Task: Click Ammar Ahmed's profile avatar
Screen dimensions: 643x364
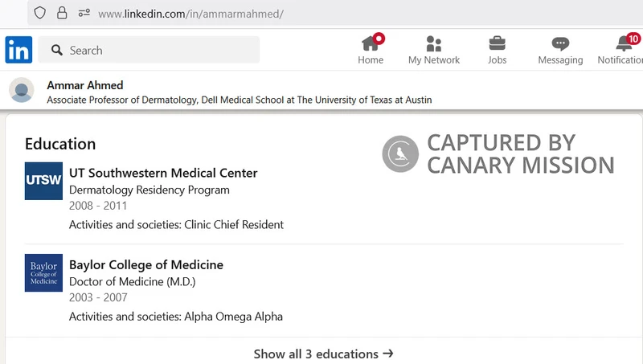Action: pyautogui.click(x=22, y=90)
